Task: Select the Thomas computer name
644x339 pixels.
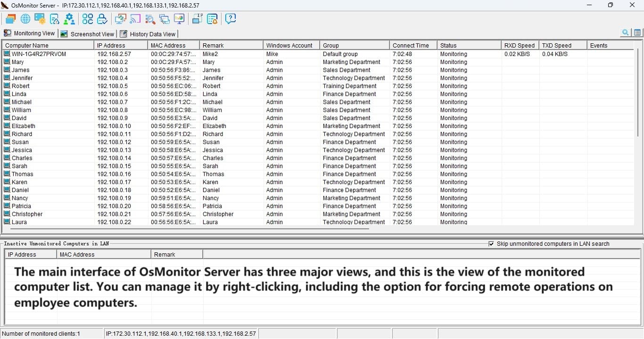Action: (x=22, y=174)
